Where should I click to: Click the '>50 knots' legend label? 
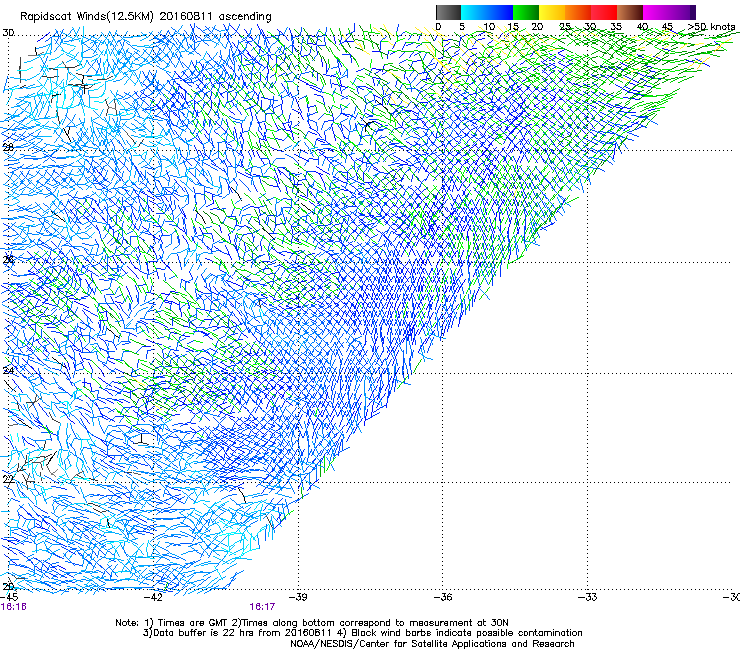(711, 26)
